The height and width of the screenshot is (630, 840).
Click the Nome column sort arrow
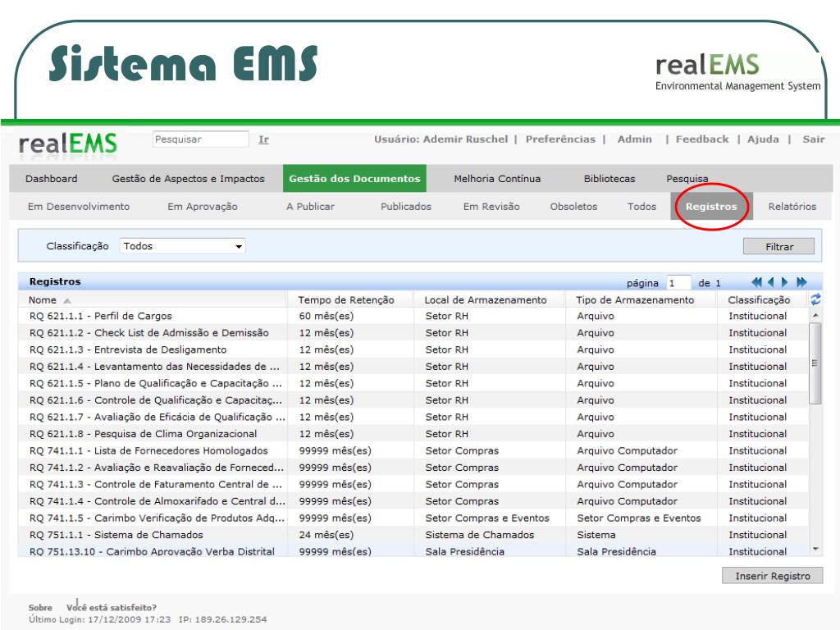tap(67, 300)
